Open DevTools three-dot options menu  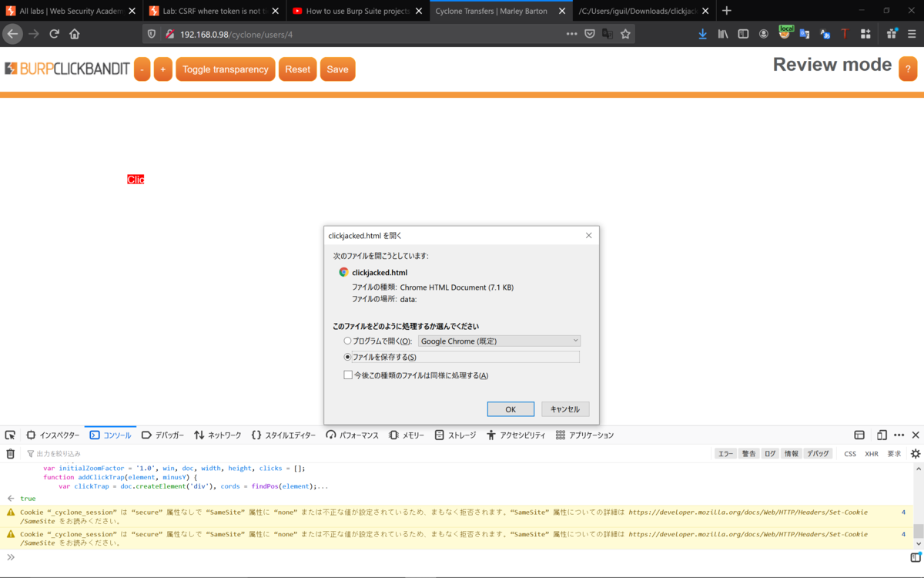(x=899, y=435)
